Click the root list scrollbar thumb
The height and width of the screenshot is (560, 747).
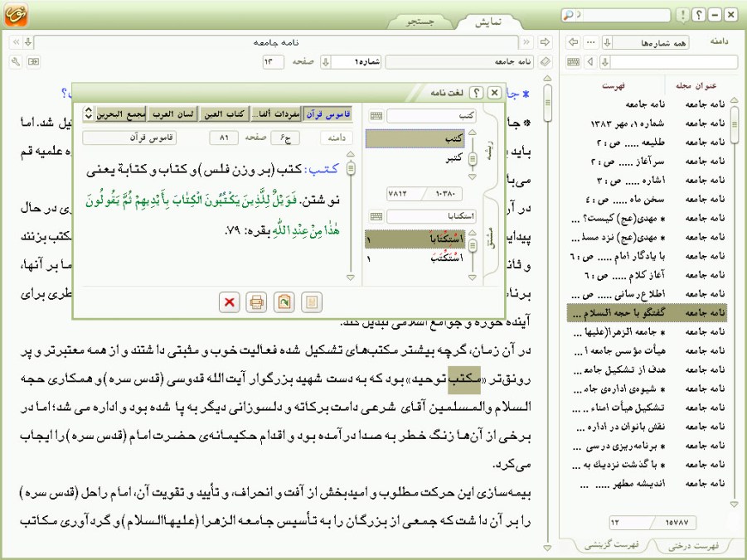coord(473,158)
